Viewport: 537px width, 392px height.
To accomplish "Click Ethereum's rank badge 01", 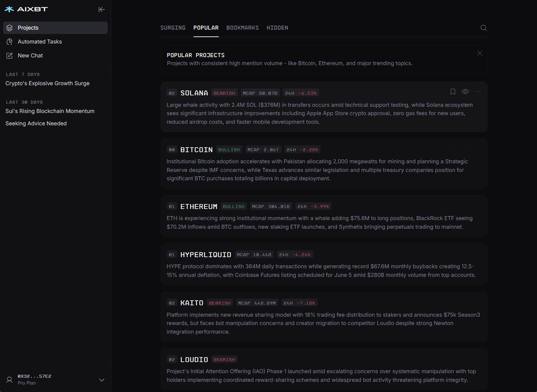I will click(x=172, y=207).
